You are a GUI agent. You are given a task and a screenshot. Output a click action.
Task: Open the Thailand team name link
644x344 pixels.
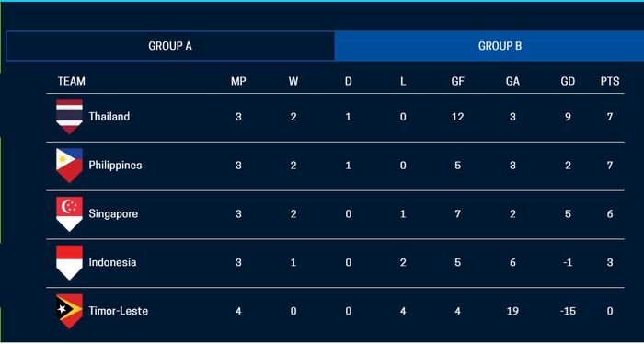click(x=109, y=117)
